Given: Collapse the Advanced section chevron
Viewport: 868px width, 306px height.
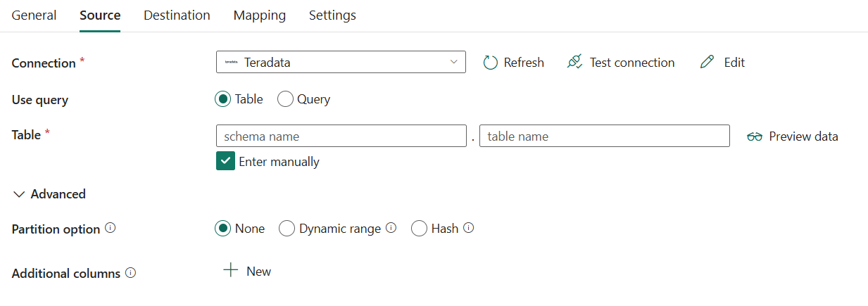Looking at the screenshot, I should [x=19, y=194].
